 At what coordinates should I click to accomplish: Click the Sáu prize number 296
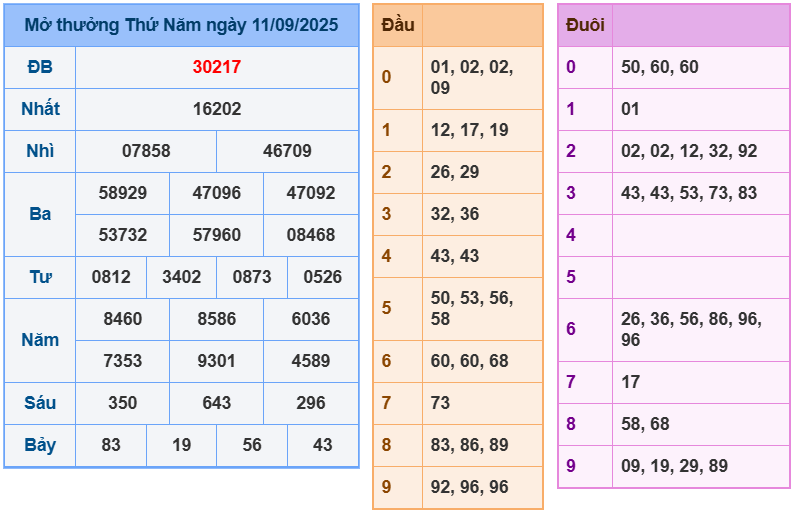[x=311, y=402]
